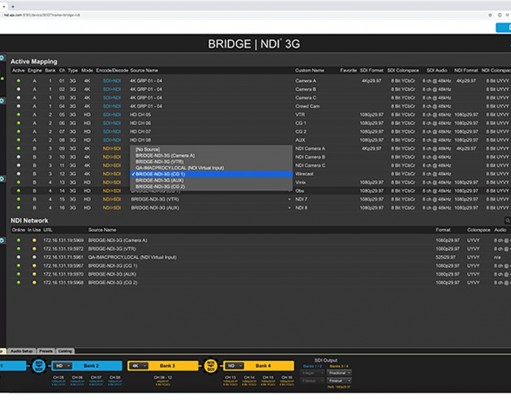Click the Source Name column header in Active Mapping
The height and width of the screenshot is (400, 511).
tap(144, 70)
